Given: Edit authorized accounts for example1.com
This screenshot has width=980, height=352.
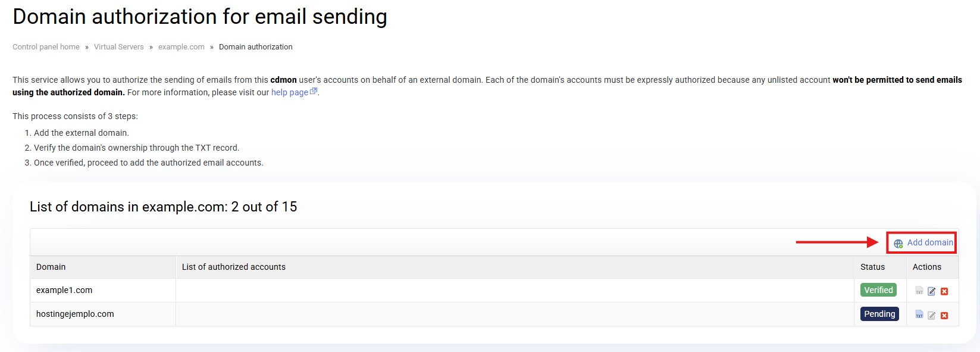Looking at the screenshot, I should (x=932, y=291).
